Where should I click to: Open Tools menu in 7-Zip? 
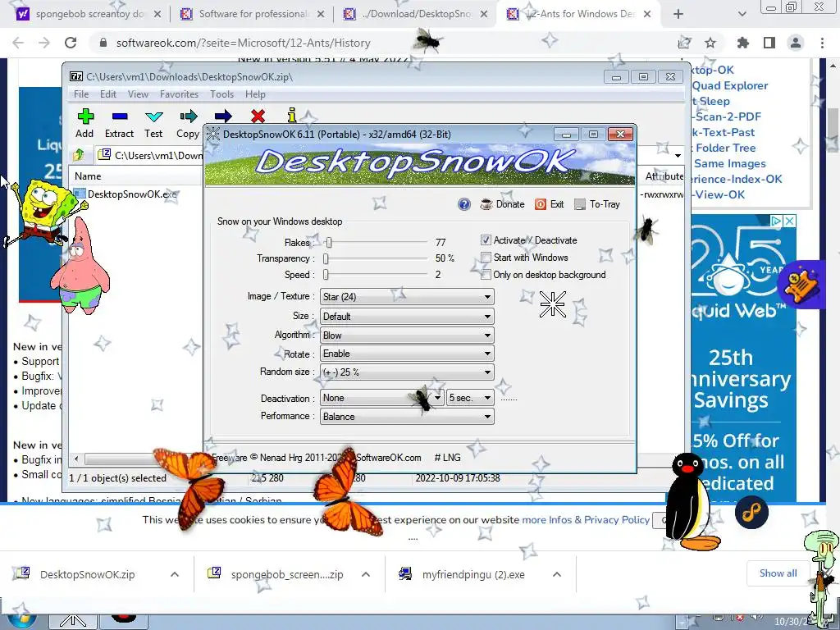click(x=221, y=94)
